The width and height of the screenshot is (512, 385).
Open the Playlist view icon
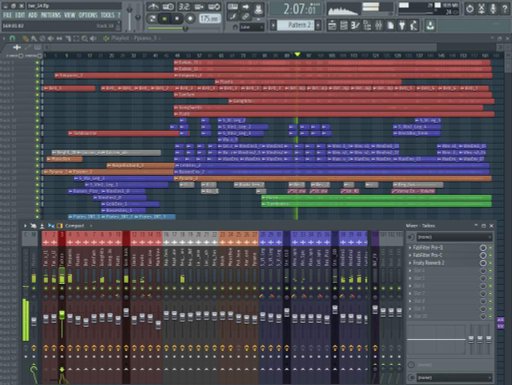(x=332, y=25)
